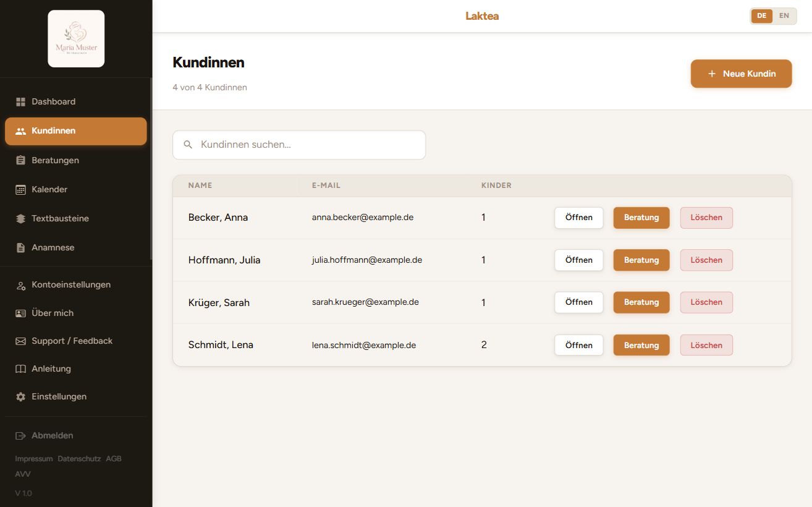Screen dimensions: 812x507
Task: Open the Becker, Anna customer record
Action: coord(579,218)
